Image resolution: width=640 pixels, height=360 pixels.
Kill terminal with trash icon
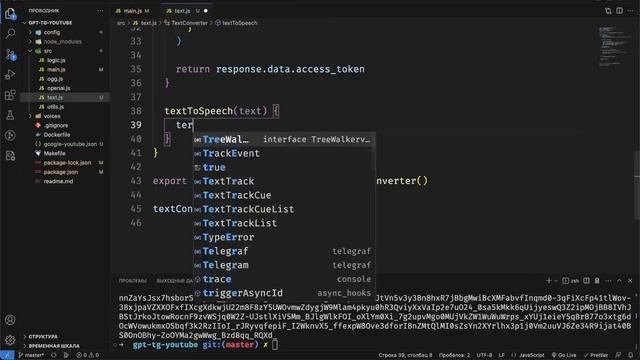pos(597,280)
